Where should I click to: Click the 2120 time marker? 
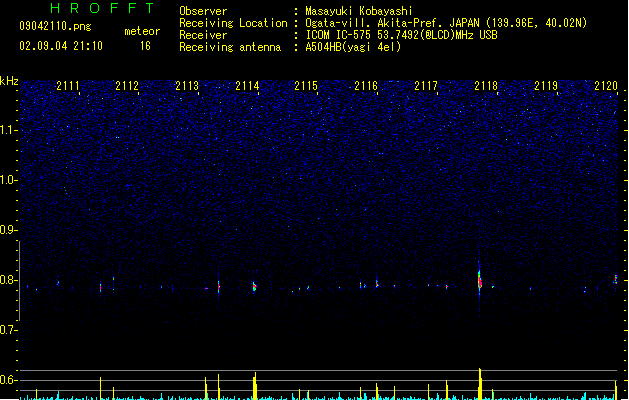click(x=606, y=86)
